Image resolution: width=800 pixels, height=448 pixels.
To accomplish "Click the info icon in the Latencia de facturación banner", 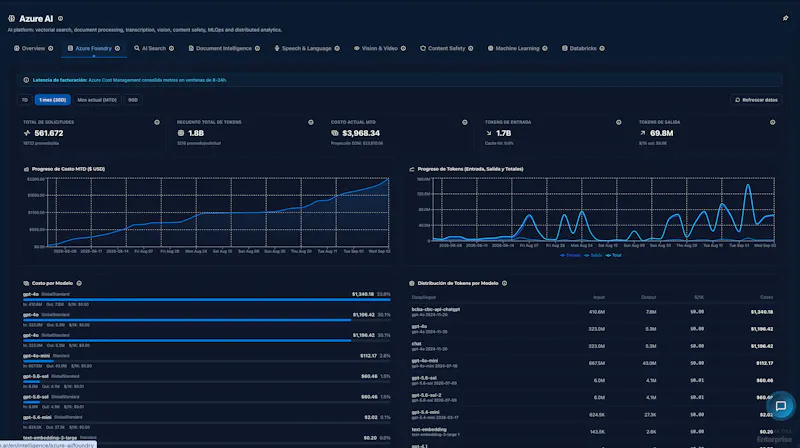I will pos(26,80).
